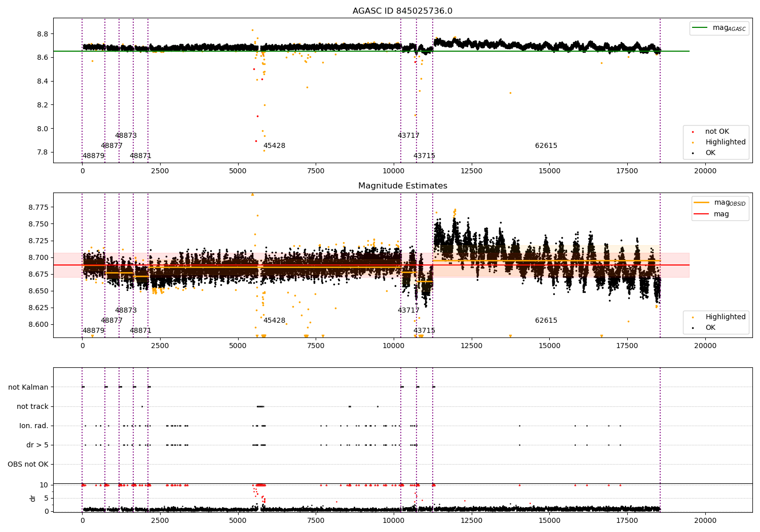Click x-axis tick 2500 under top plot
Viewport: 760px width, 532px height.
[x=160, y=171]
